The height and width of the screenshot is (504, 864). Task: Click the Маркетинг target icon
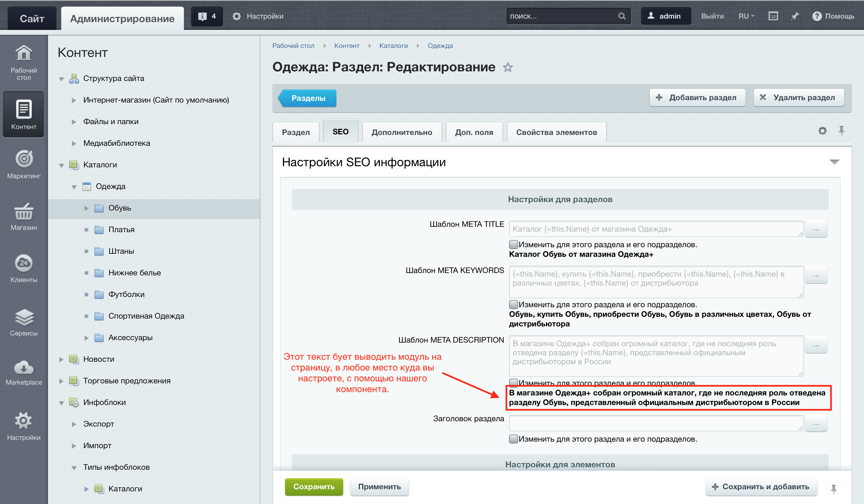(x=24, y=159)
